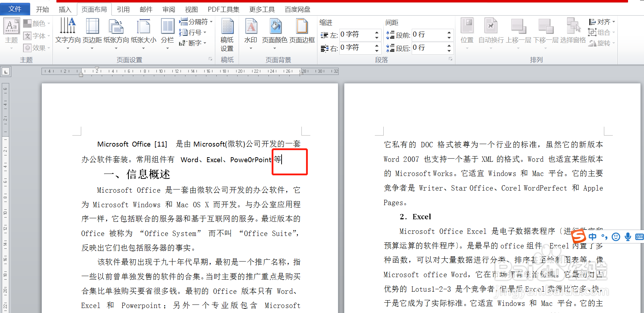Image resolution: width=644 pixels, height=313 pixels.
Task: Open the 水印 watermark menu
Action: click(251, 34)
